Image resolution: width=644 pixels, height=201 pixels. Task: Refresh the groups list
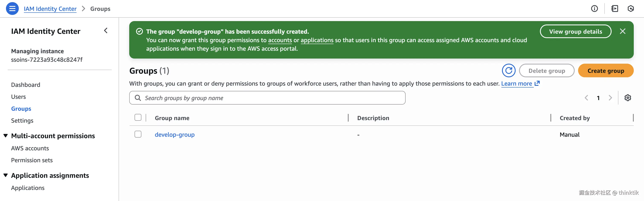(509, 71)
